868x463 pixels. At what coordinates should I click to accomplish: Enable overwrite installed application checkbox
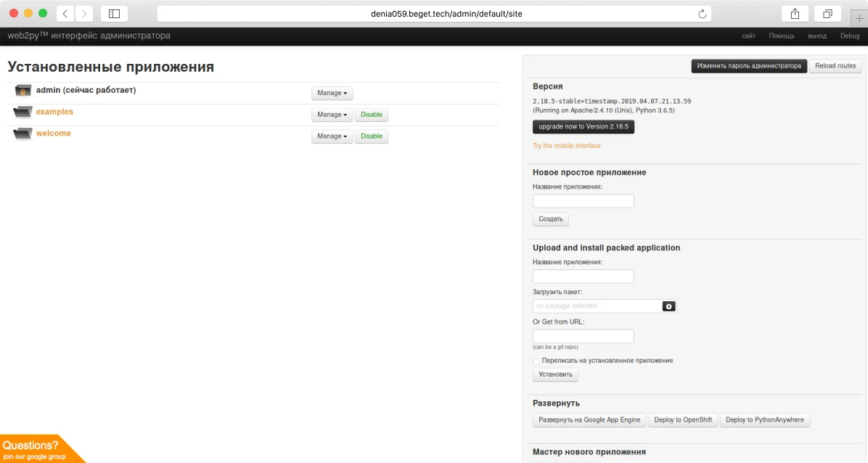[x=536, y=361]
